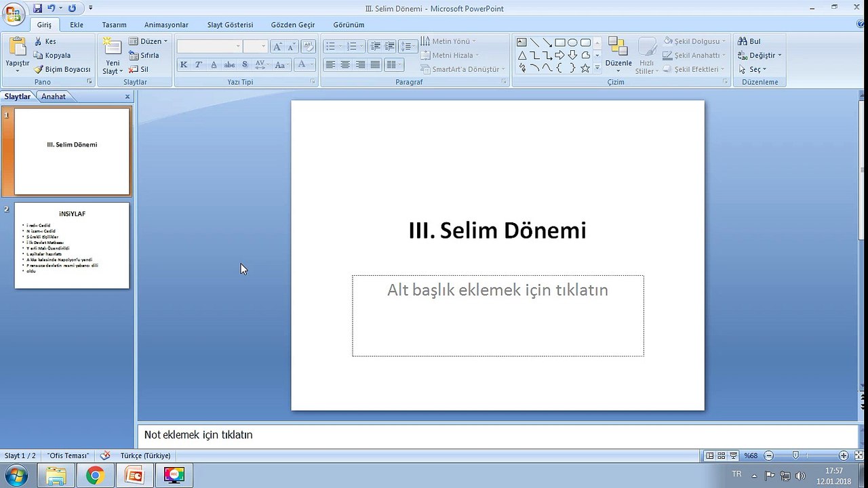
Task: Toggle italic (T) formatting
Action: click(x=199, y=64)
